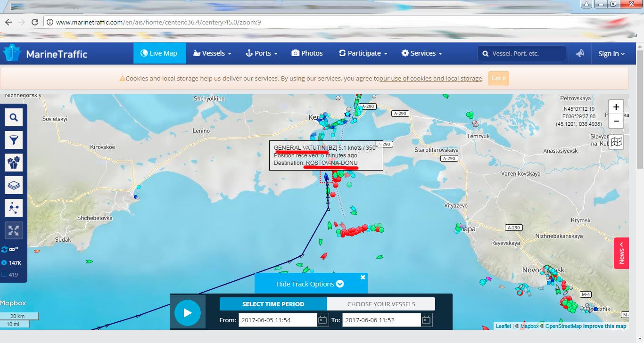The width and height of the screenshot is (644, 343).
Task: Open the red News side tab
Action: tap(621, 253)
